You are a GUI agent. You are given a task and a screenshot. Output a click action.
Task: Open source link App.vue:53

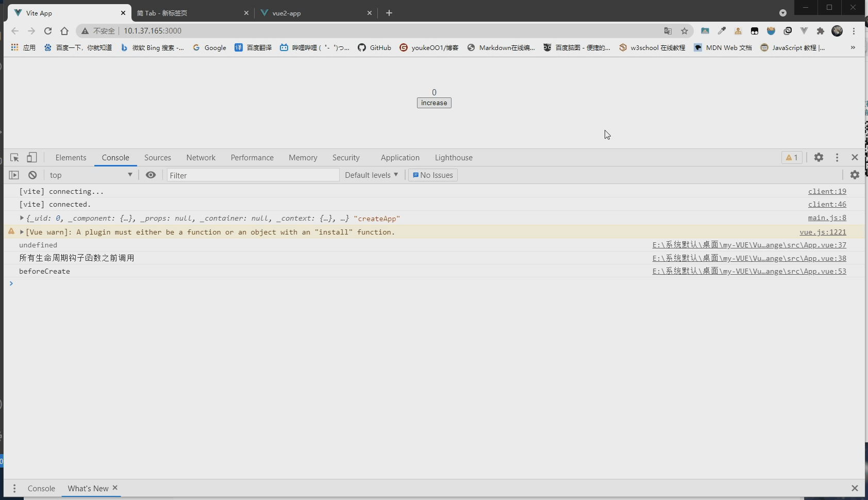[749, 271]
